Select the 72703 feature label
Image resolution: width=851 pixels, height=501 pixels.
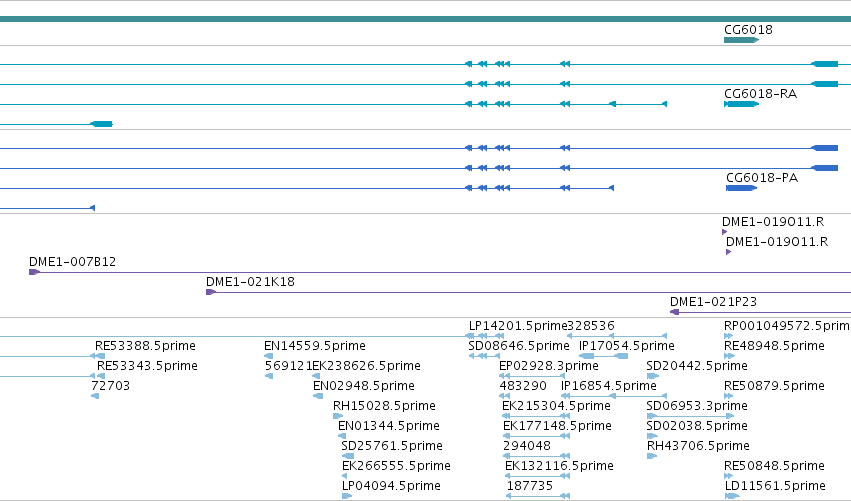[111, 386]
